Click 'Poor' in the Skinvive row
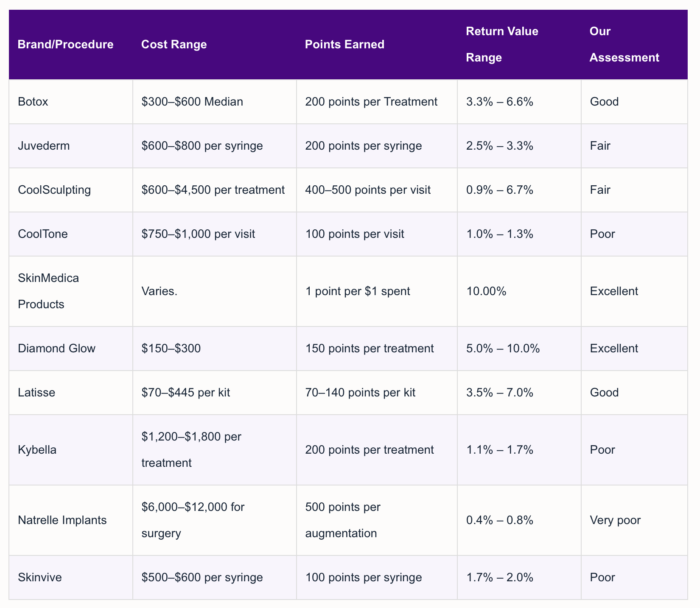Image resolution: width=700 pixels, height=608 pixels. [602, 577]
